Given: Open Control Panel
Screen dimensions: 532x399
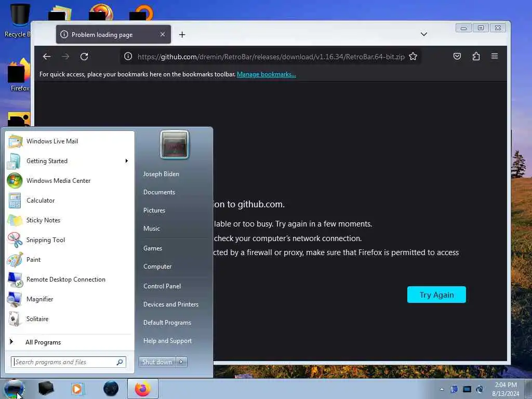Looking at the screenshot, I should [162, 286].
